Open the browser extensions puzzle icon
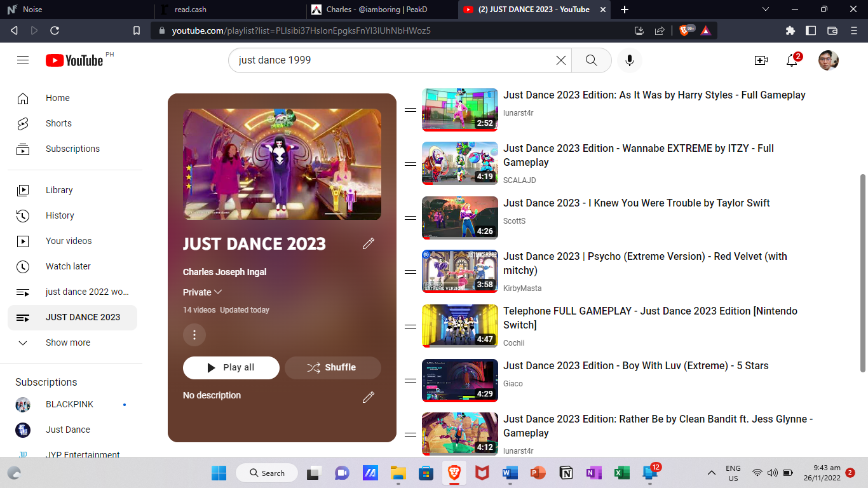 tap(790, 30)
